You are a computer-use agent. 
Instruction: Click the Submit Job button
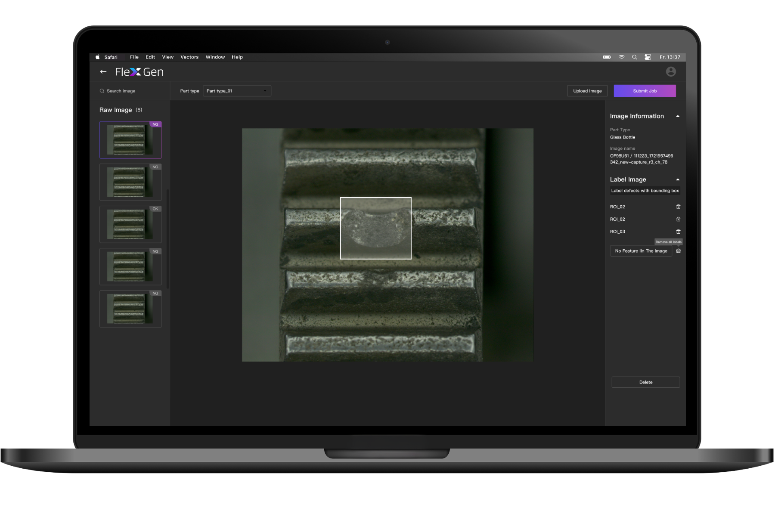point(644,91)
